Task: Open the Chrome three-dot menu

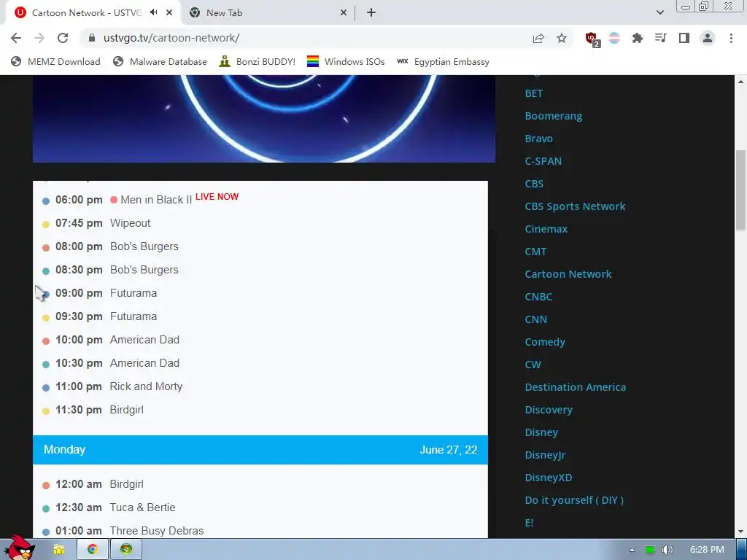Action: 731,38
